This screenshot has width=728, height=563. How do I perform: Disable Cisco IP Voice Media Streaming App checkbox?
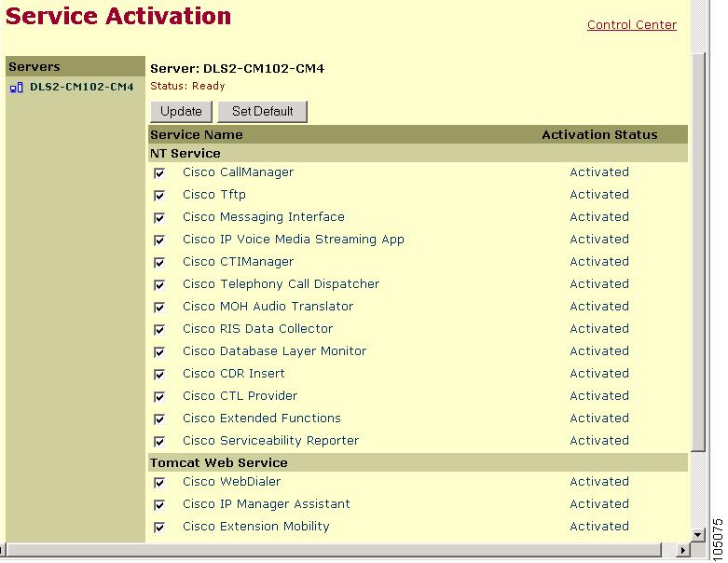159,240
